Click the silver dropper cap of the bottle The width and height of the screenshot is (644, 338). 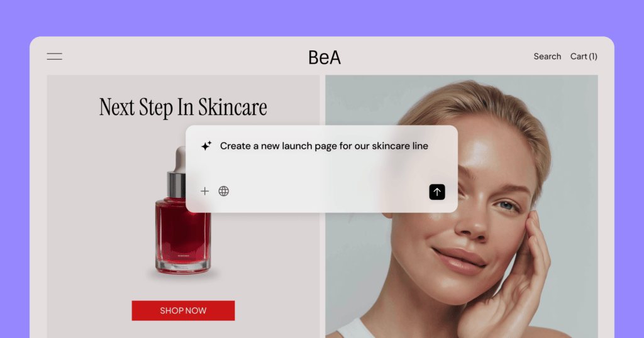[x=177, y=185]
